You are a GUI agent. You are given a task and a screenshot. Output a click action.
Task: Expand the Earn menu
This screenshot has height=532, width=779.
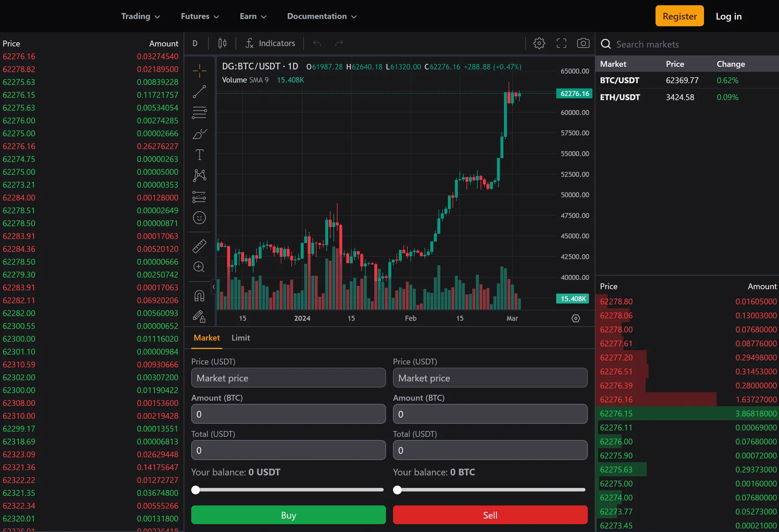coord(253,16)
